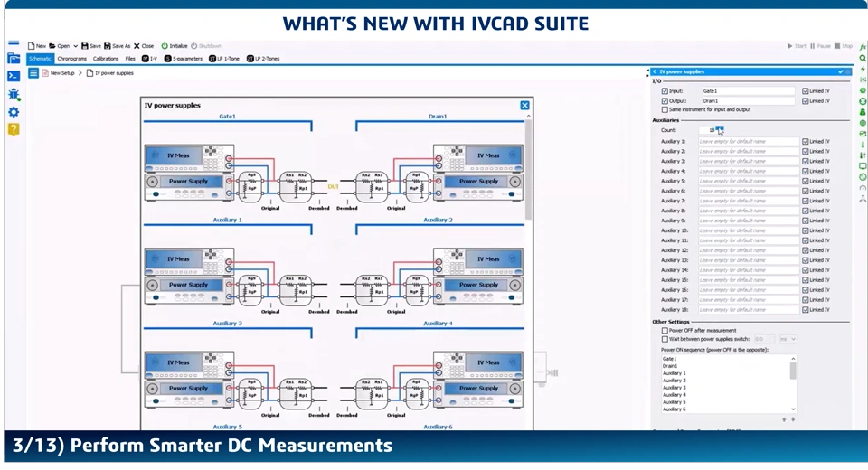Click the magnifier search icon in right toolbar
The height and width of the screenshot is (470, 868).
coord(863,58)
